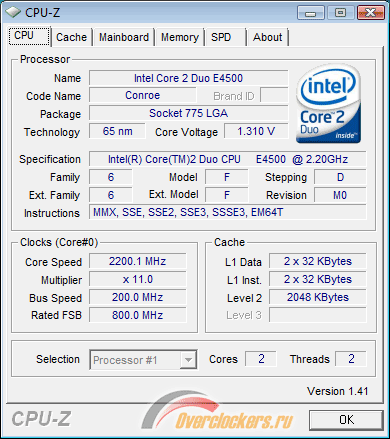Click the Specification field text
Image resolution: width=390 pixels, height=439 pixels.
click(x=228, y=159)
